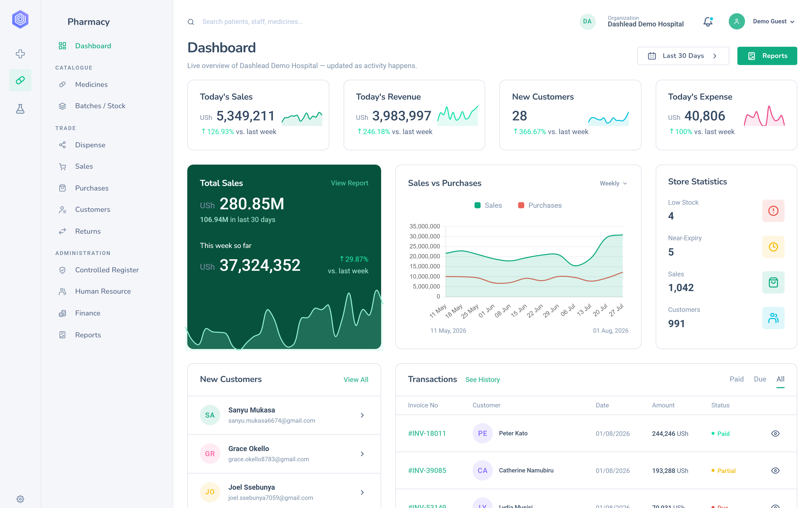The width and height of the screenshot is (812, 508).
Task: View invoice #INV-39085 details eye icon
Action: point(775,470)
